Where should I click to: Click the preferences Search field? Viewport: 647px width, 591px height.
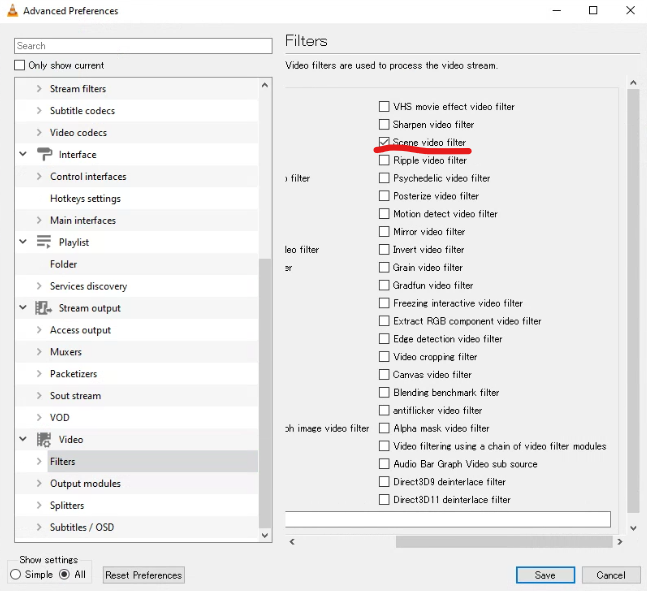(143, 46)
